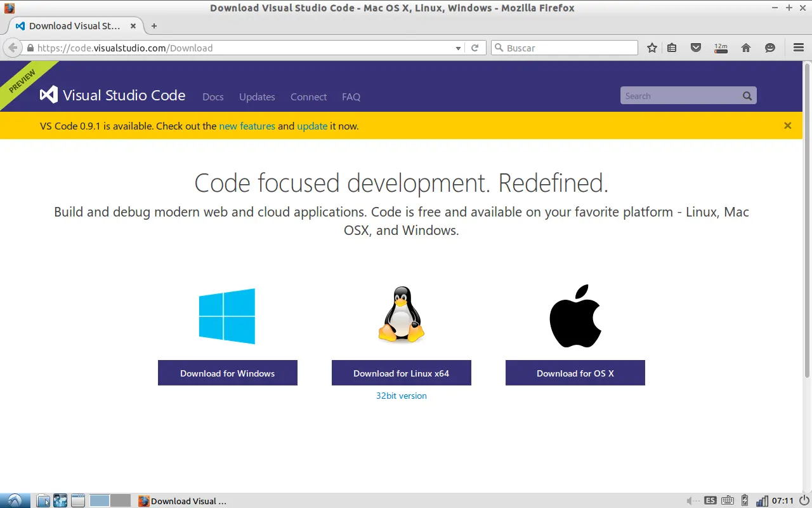
Task: Click the Apple logo image
Action: pos(575,316)
